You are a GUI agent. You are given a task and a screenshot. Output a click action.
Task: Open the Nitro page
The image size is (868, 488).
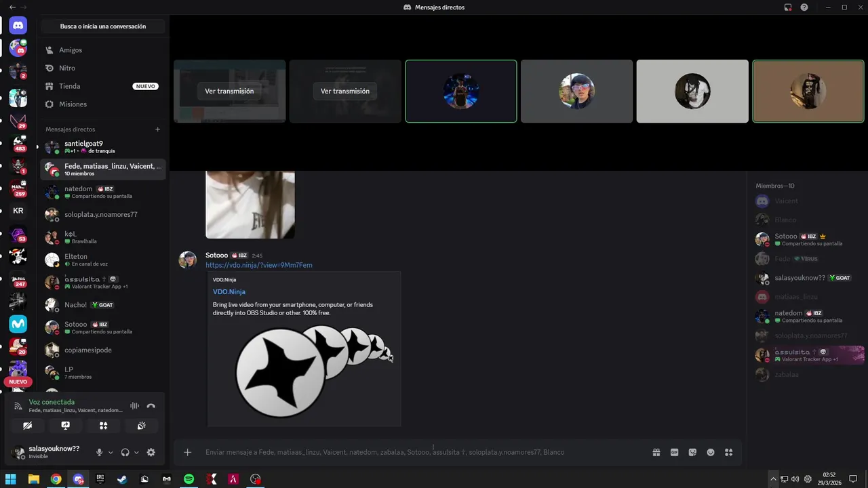(102, 68)
